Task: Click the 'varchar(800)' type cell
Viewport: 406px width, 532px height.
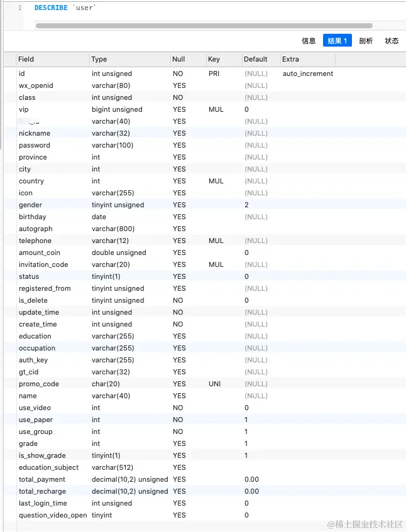Action: pos(113,229)
